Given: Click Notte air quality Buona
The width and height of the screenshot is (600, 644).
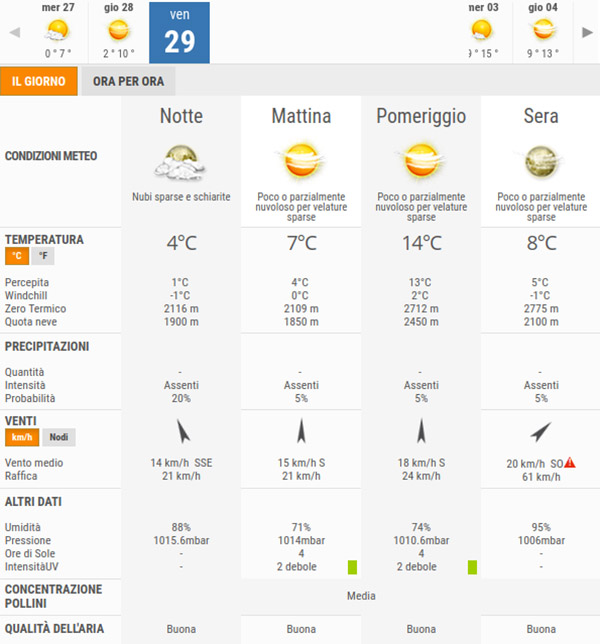Looking at the screenshot, I should [181, 629].
